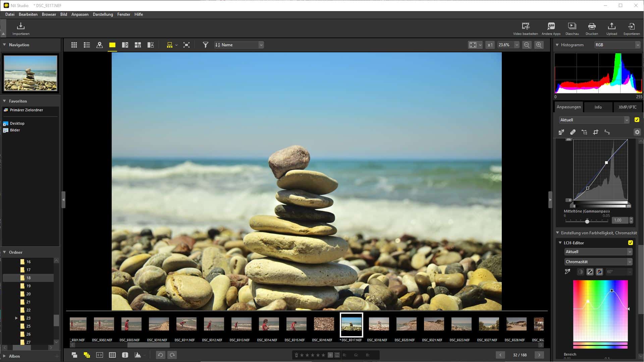Click the rotate left icon
644x362 pixels.
tap(160, 355)
